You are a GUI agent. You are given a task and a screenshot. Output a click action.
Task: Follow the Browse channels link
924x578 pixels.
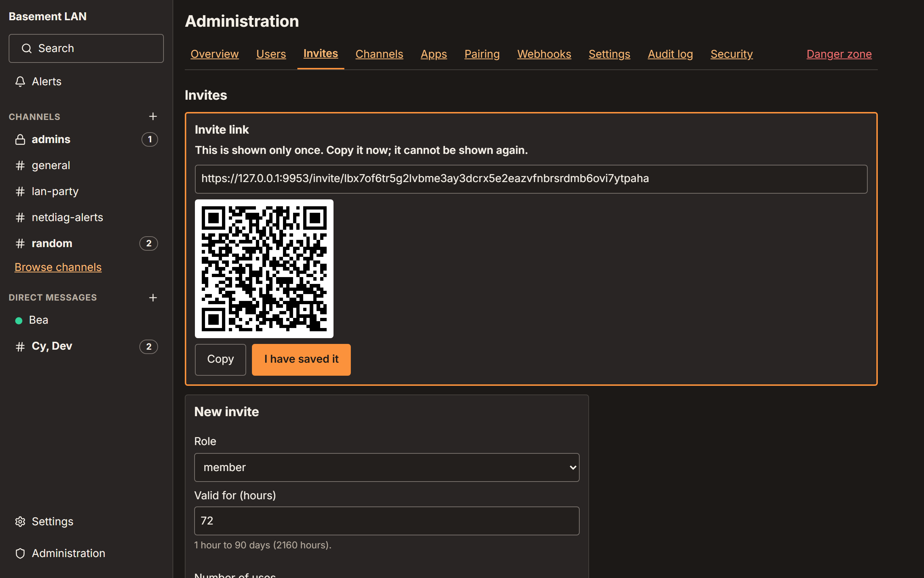58,267
